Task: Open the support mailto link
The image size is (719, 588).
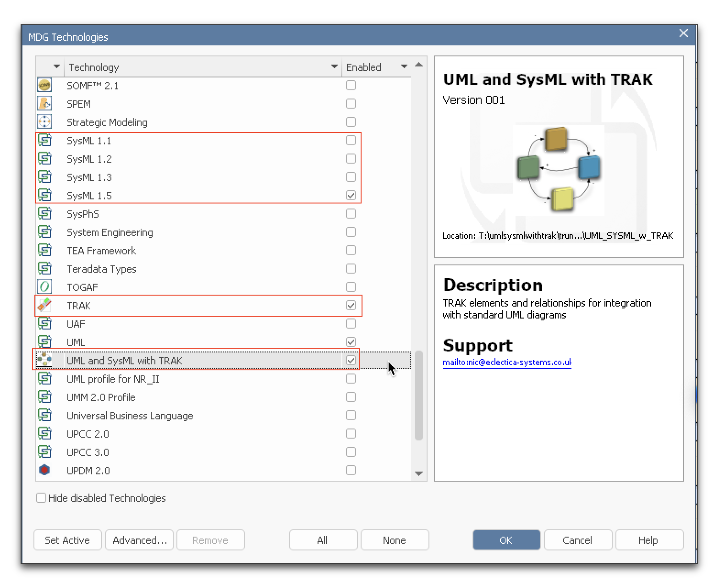Action: click(x=507, y=362)
